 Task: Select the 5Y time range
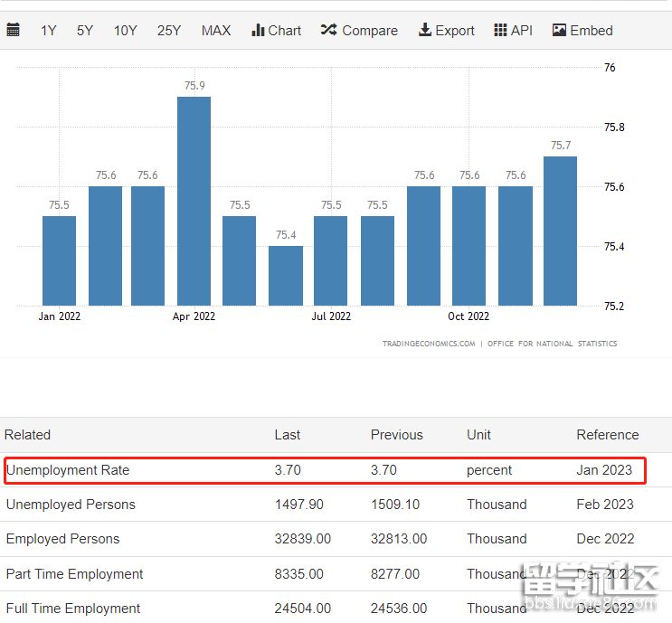click(x=85, y=30)
